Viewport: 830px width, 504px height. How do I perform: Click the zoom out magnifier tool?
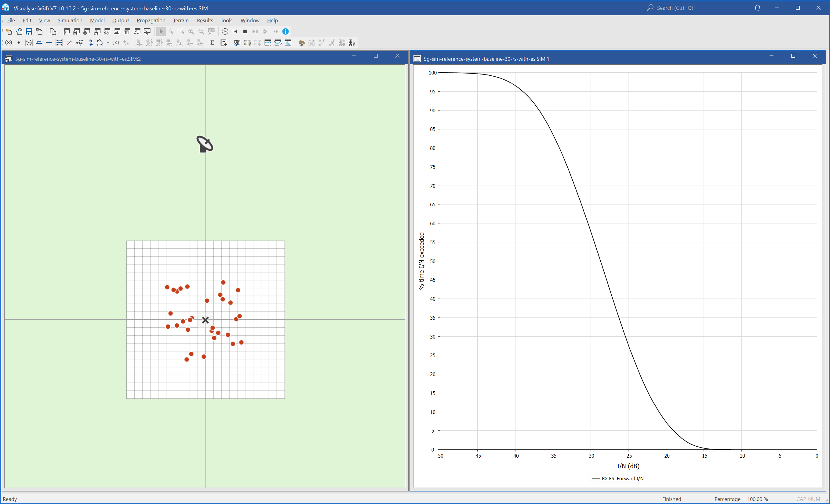[202, 32]
